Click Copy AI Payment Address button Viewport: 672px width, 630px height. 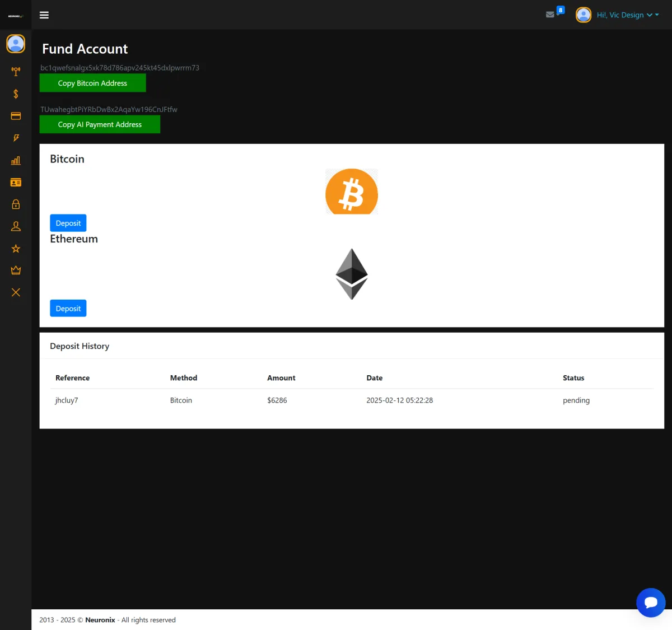pos(100,124)
